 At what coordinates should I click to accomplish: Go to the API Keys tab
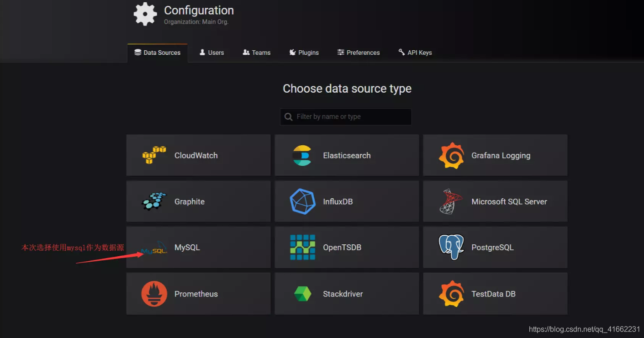pos(415,53)
